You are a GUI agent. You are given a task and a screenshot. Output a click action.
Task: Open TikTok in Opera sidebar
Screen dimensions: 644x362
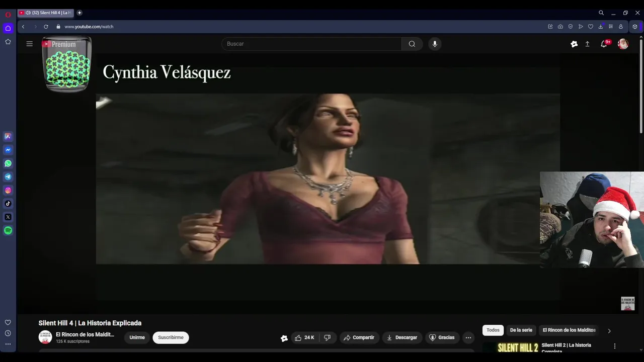click(x=8, y=204)
